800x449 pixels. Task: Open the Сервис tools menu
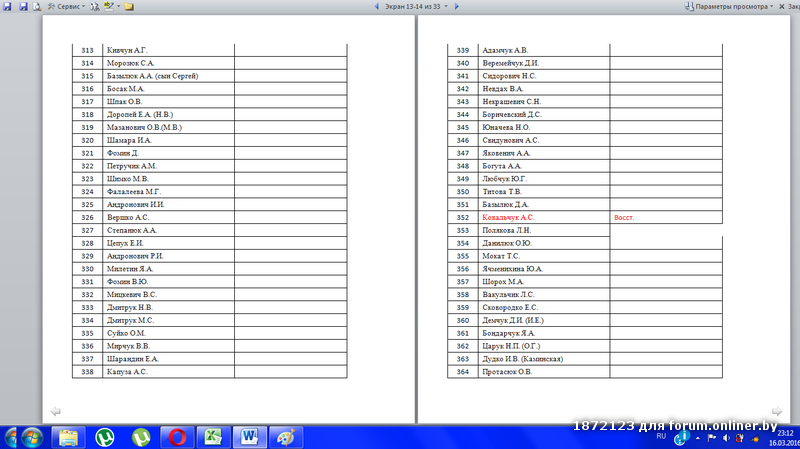coord(66,7)
